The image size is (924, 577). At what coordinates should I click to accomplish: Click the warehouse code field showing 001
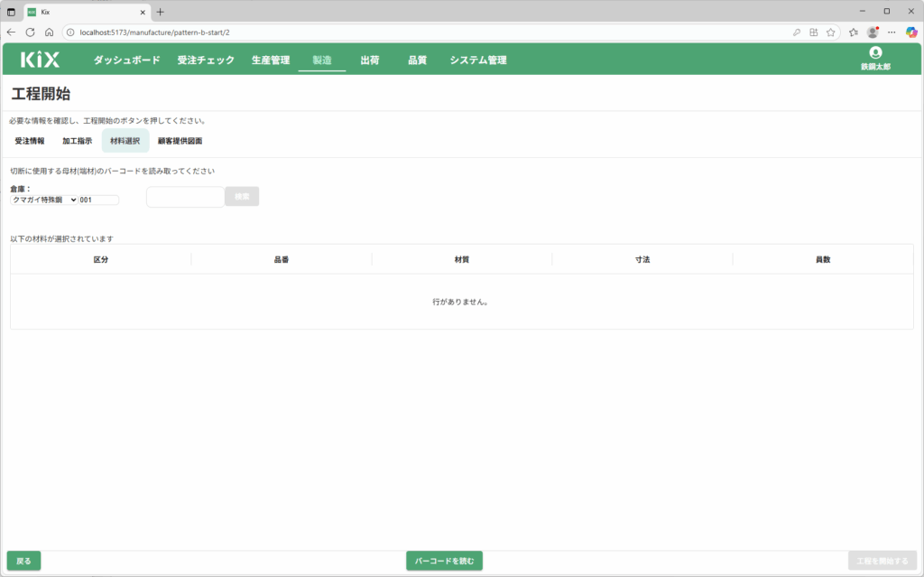click(x=98, y=200)
